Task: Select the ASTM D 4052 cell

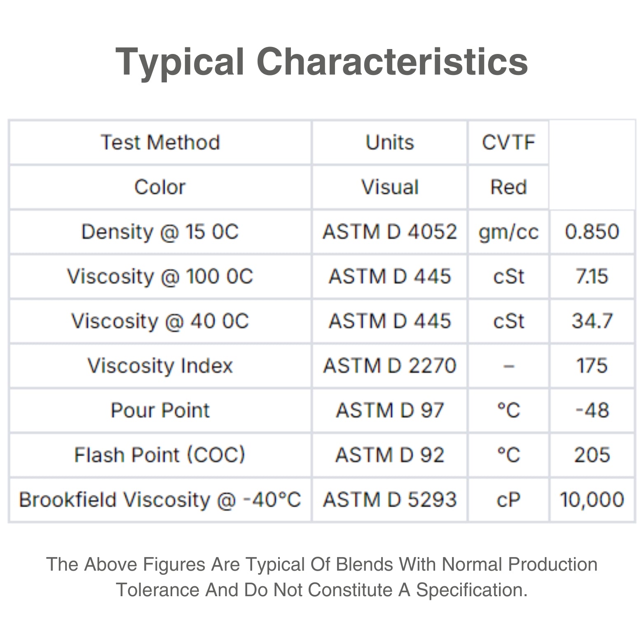Action: coord(390,232)
